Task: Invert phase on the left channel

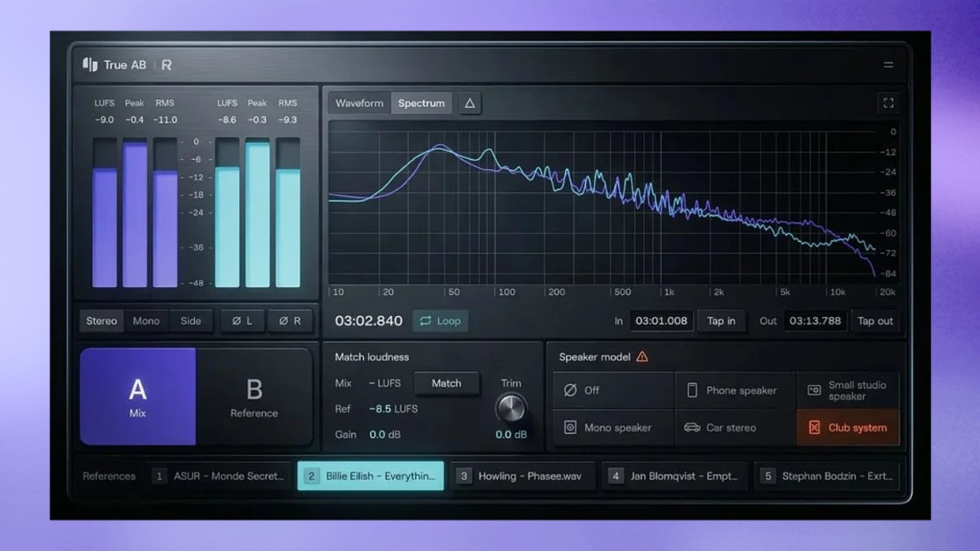Action: point(243,321)
